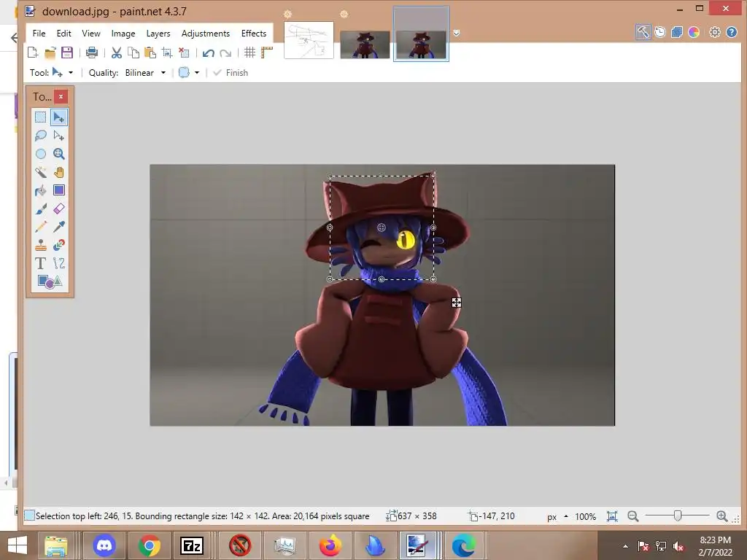Click the Finish button

231,73
